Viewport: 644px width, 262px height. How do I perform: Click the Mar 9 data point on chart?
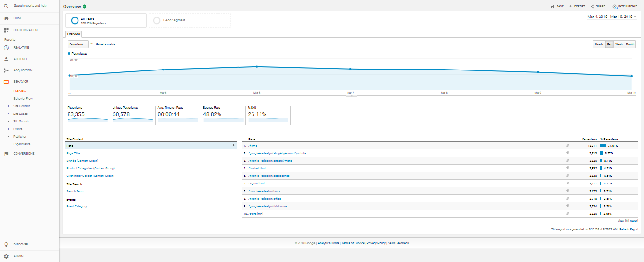click(x=538, y=72)
